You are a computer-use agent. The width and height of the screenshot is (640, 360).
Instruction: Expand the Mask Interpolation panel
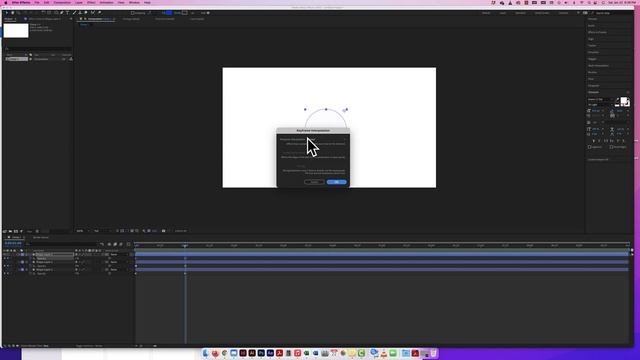pos(598,66)
